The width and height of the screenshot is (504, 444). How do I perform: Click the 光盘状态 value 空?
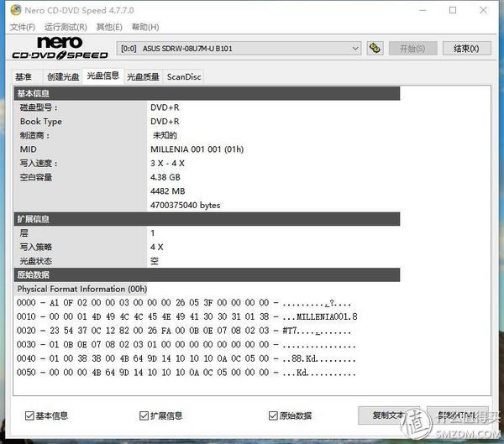click(155, 261)
